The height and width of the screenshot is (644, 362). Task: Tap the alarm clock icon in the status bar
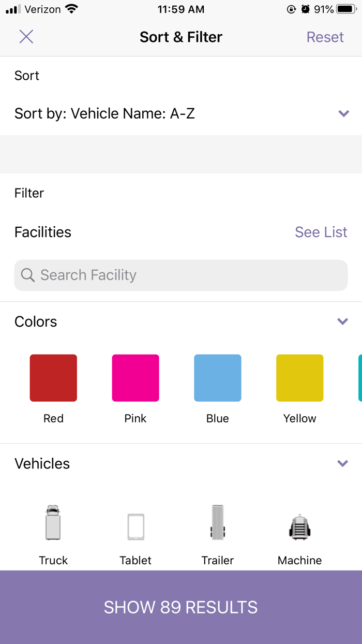tap(305, 9)
